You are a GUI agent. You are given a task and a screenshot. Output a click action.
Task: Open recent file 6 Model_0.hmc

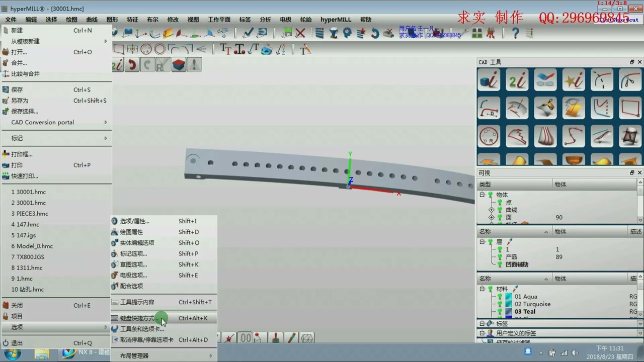(56, 246)
